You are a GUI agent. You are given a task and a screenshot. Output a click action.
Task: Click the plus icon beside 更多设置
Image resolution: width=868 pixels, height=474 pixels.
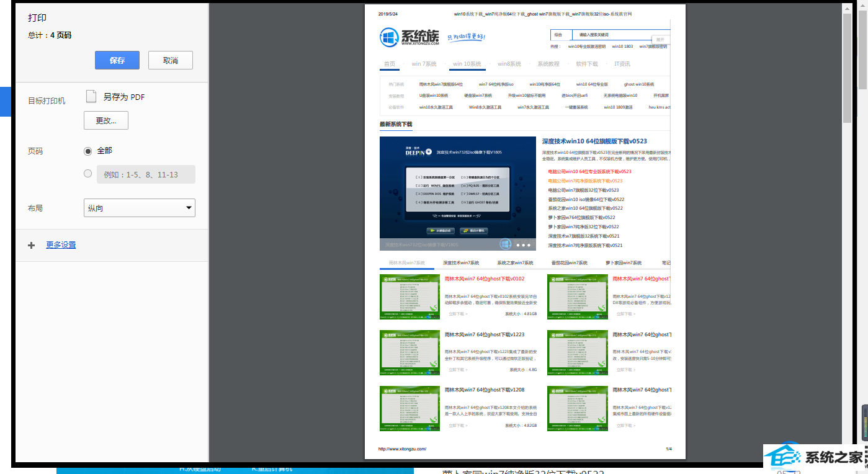tap(32, 245)
